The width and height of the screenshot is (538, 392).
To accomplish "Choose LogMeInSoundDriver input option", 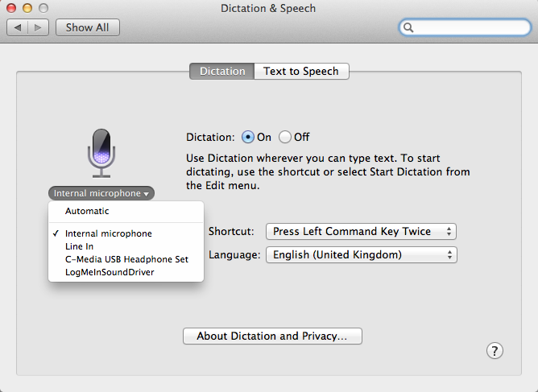I will click(110, 272).
